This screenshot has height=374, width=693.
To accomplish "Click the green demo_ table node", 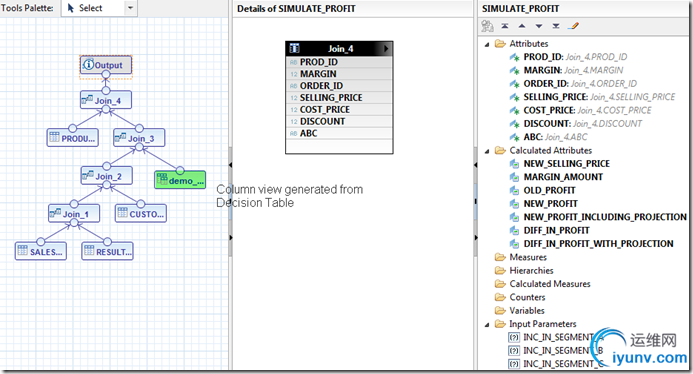I will pyautogui.click(x=180, y=180).
